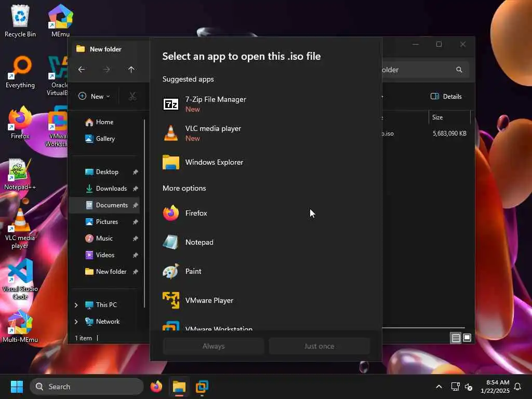
Task: Unpin Desktop from Quick access
Action: click(x=136, y=172)
